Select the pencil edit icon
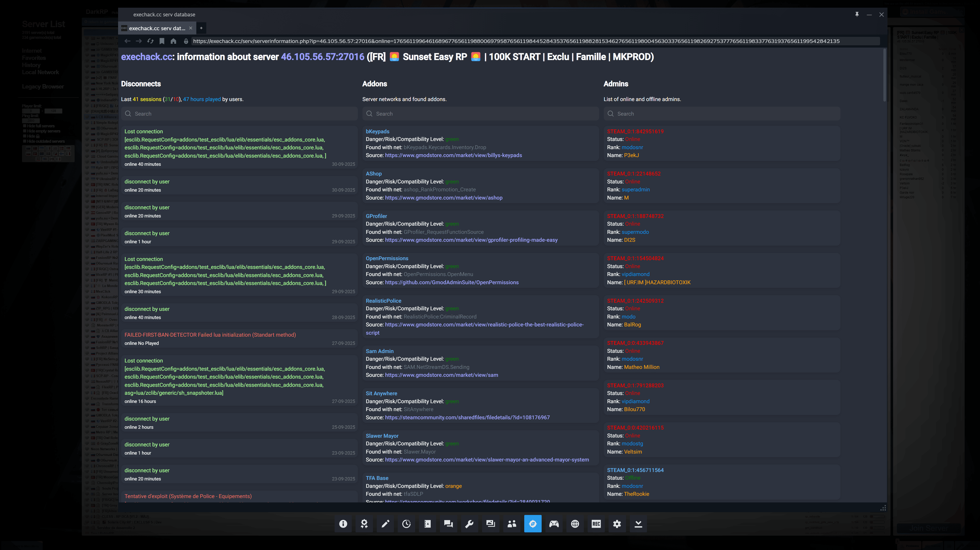This screenshot has height=550, width=980. pyautogui.click(x=385, y=524)
